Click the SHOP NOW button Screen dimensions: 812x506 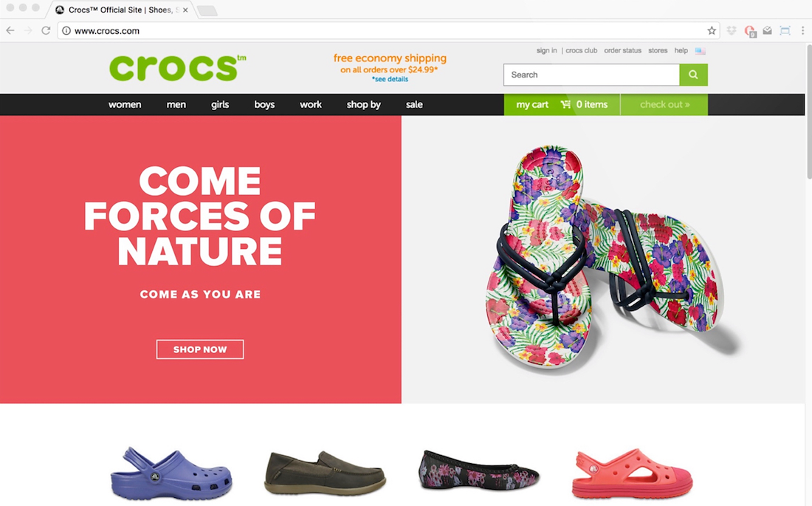tap(200, 349)
